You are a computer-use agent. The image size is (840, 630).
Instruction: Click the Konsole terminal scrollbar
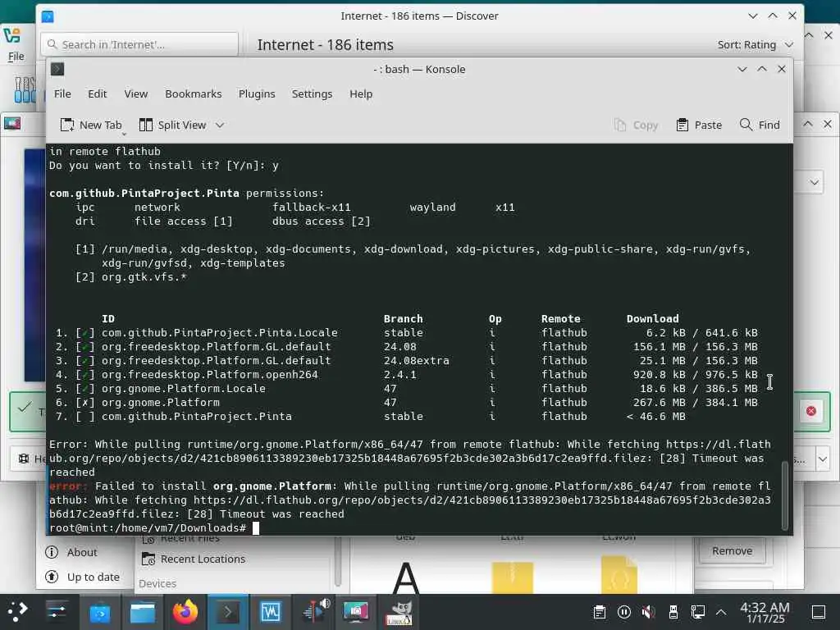785,495
